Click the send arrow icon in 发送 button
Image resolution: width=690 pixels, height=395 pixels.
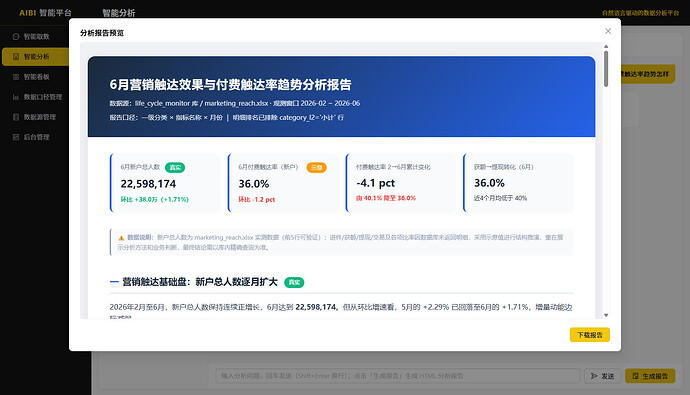point(594,376)
